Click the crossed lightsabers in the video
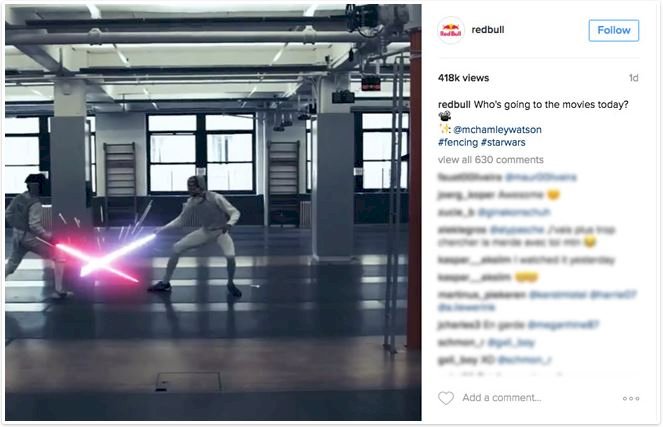Screen dimensions: 663x427 pyautogui.click(x=101, y=258)
